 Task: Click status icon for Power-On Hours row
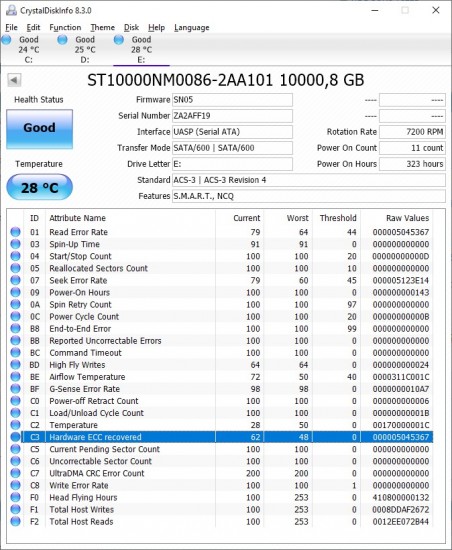click(15, 292)
